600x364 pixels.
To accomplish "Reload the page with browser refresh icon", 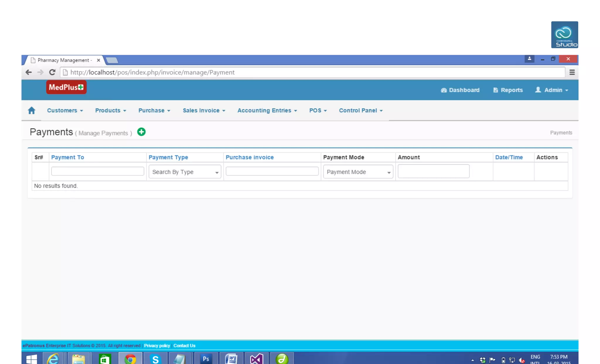I will coord(52,72).
